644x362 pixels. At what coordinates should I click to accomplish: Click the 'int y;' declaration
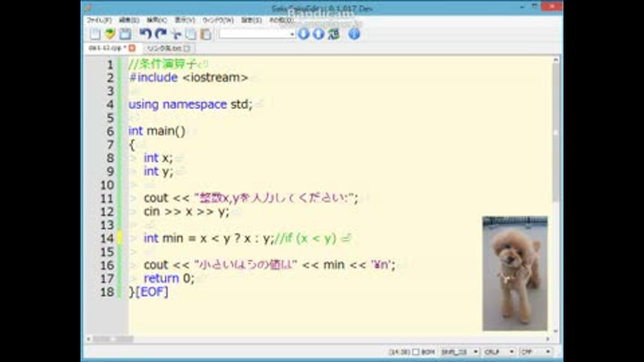(x=158, y=171)
